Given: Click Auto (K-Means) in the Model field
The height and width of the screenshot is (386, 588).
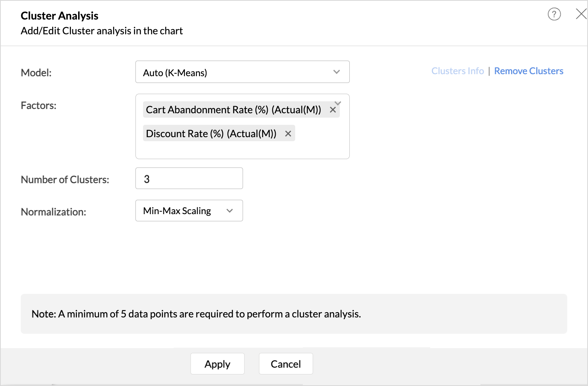Looking at the screenshot, I should (175, 72).
